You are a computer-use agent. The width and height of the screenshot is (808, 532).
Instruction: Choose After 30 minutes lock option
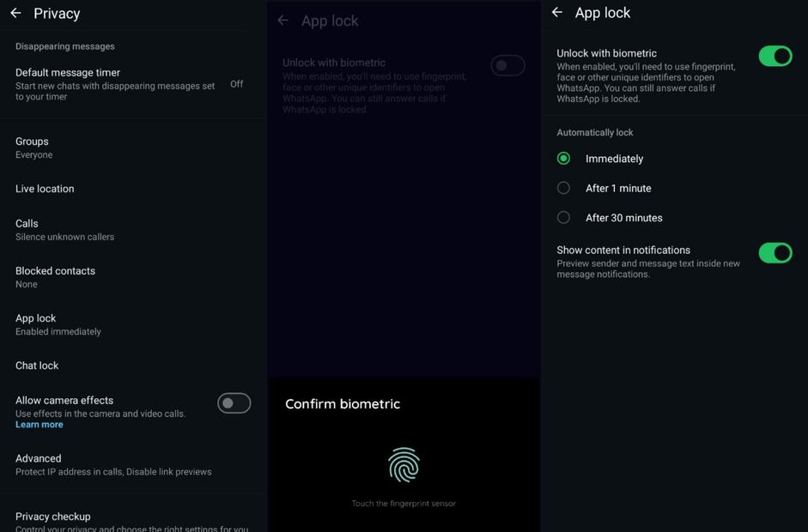[x=564, y=218]
